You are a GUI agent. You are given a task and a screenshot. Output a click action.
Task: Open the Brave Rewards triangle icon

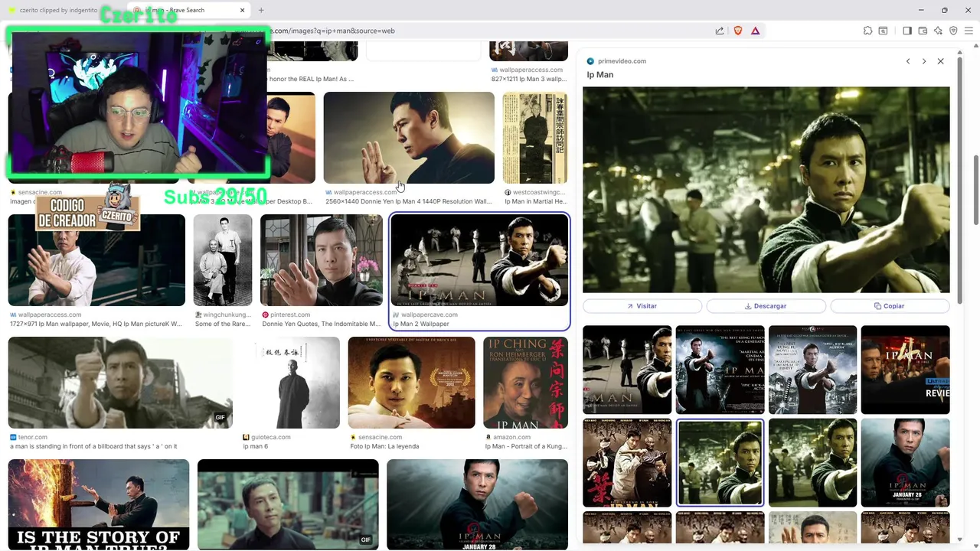pyautogui.click(x=755, y=31)
